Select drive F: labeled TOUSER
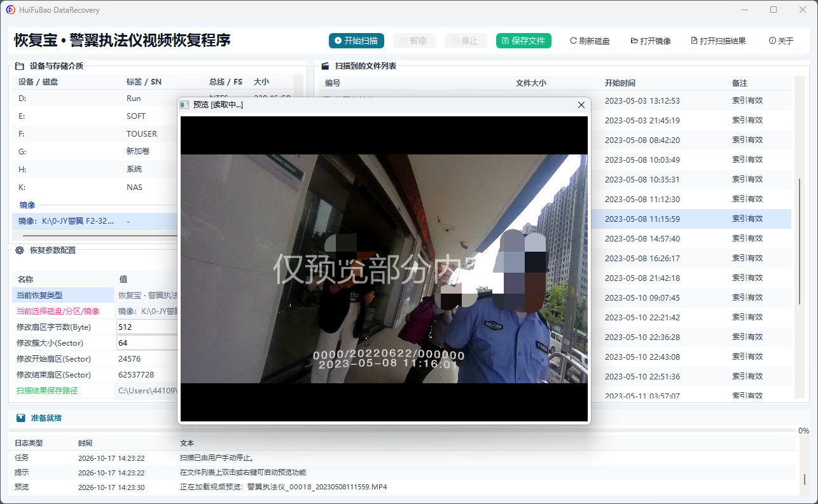Viewport: 818px width, 504px height. click(94, 134)
